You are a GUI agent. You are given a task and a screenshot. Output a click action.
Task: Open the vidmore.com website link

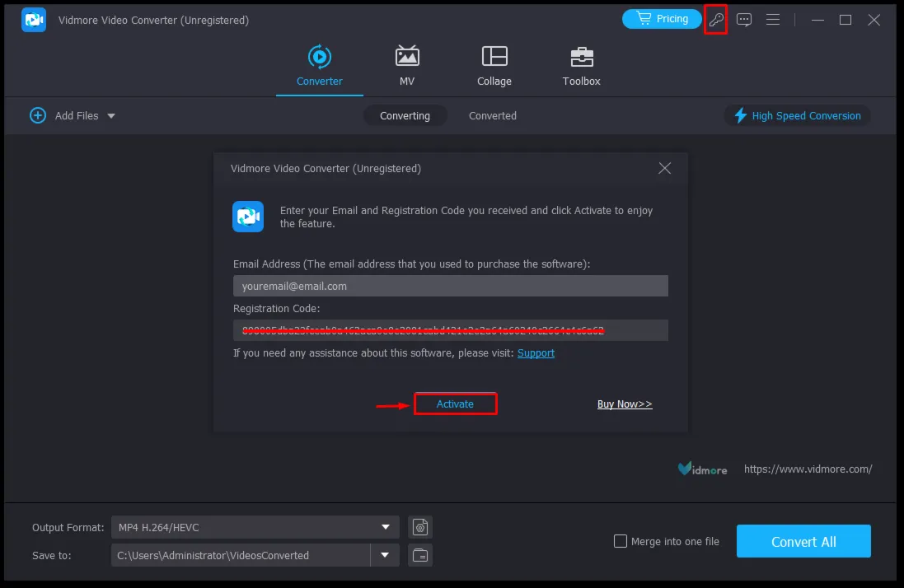click(x=808, y=469)
